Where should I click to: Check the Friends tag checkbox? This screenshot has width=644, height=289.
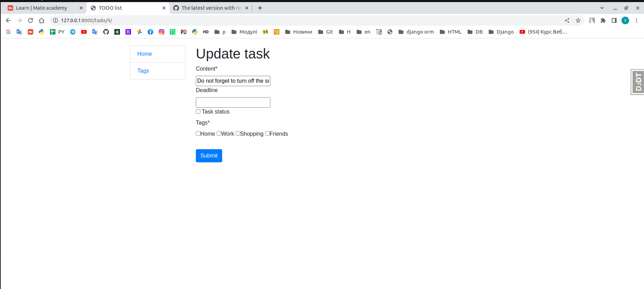tap(267, 134)
